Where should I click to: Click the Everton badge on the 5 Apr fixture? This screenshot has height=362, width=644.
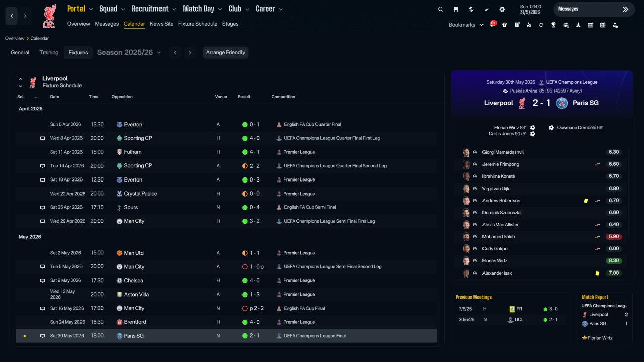(119, 125)
